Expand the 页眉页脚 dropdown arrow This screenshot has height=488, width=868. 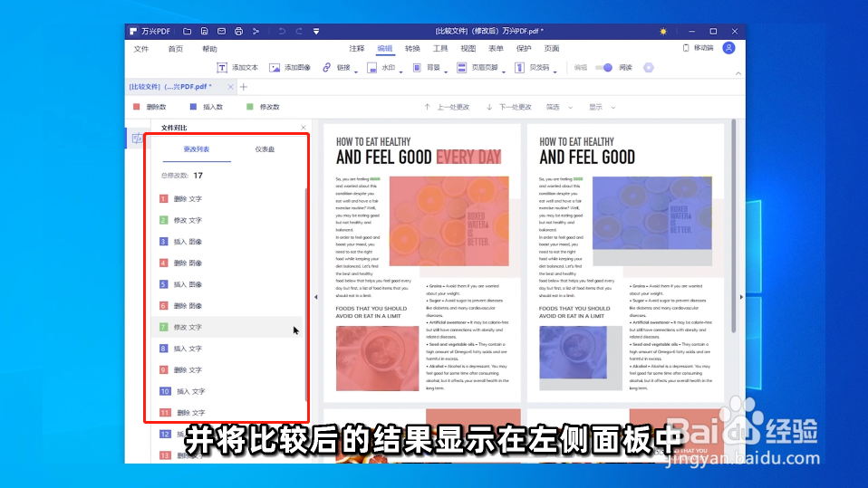coord(504,72)
